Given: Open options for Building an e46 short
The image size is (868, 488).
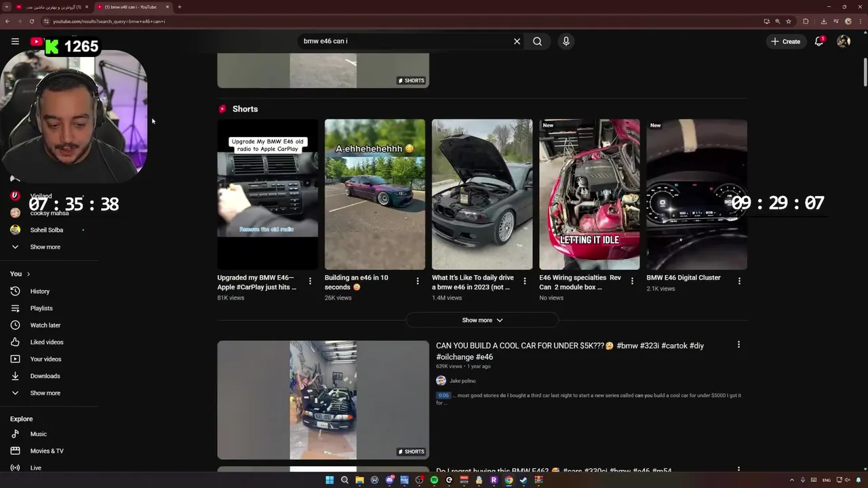Looking at the screenshot, I should (x=417, y=281).
